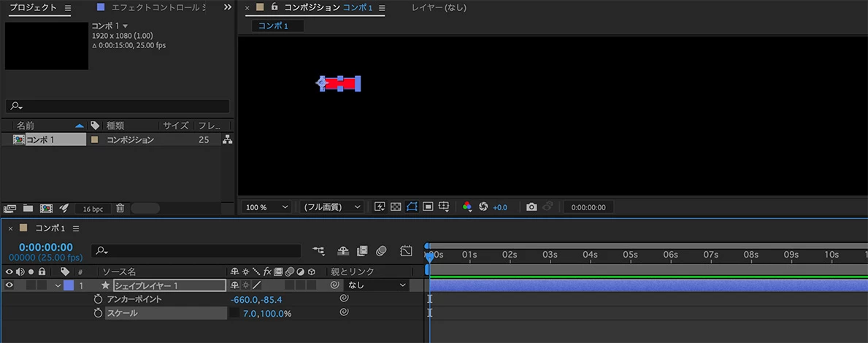Screen dimensions: 868x343
Task: Click the 16 bpc color depth button
Action: coord(93,209)
